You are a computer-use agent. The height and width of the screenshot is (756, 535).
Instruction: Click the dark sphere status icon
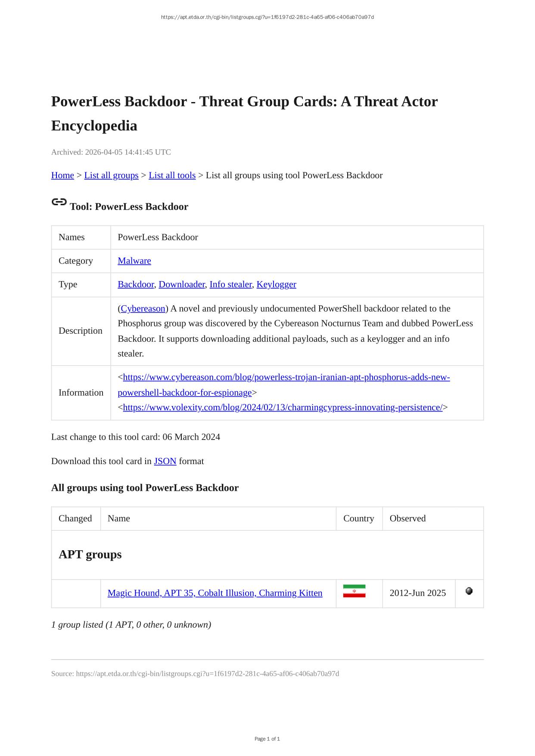click(469, 591)
